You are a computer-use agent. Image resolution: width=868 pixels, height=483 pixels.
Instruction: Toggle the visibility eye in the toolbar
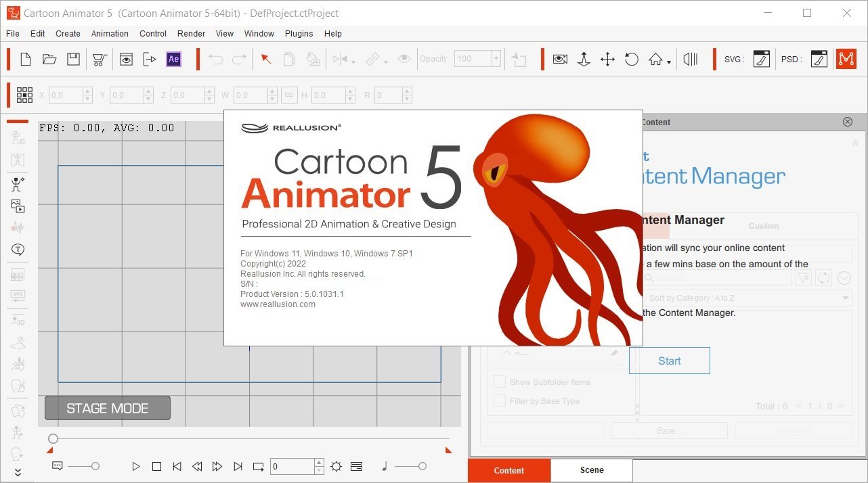(x=404, y=59)
